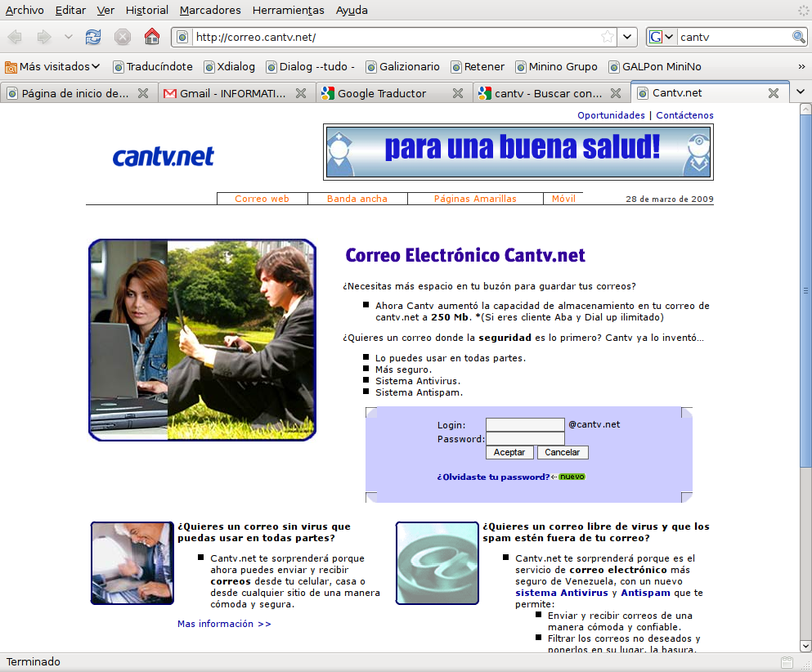Close the Página de inicio tab

click(143, 93)
